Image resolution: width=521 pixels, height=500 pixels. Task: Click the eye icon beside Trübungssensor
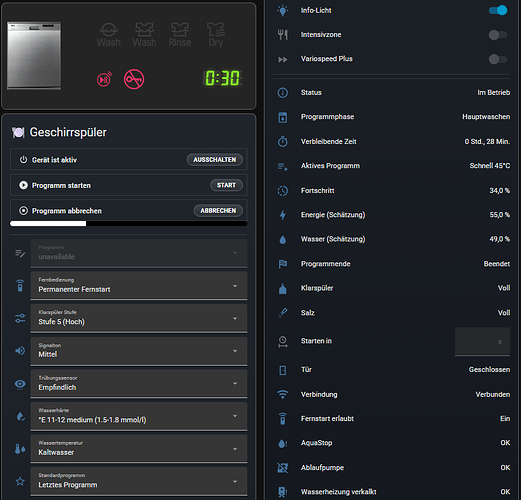click(20, 384)
